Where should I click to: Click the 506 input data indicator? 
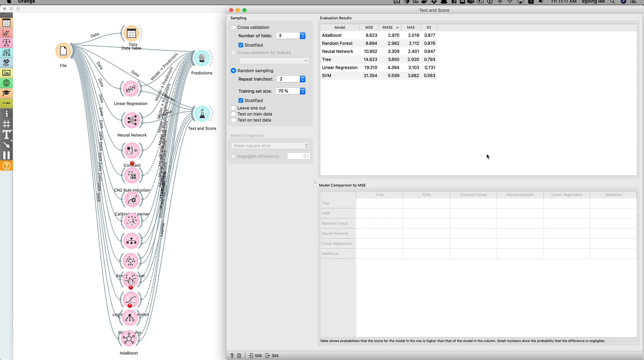(x=256, y=356)
